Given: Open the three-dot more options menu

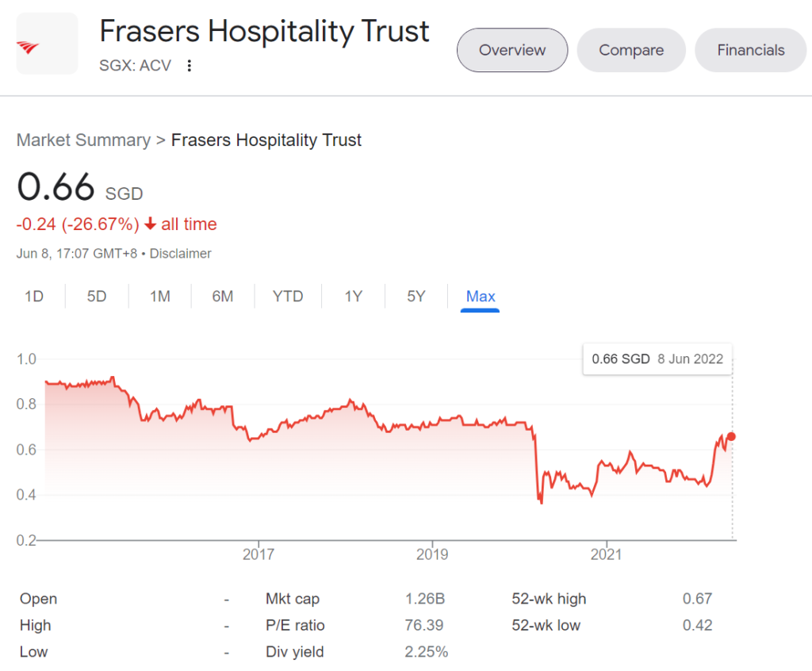Looking at the screenshot, I should (190, 65).
